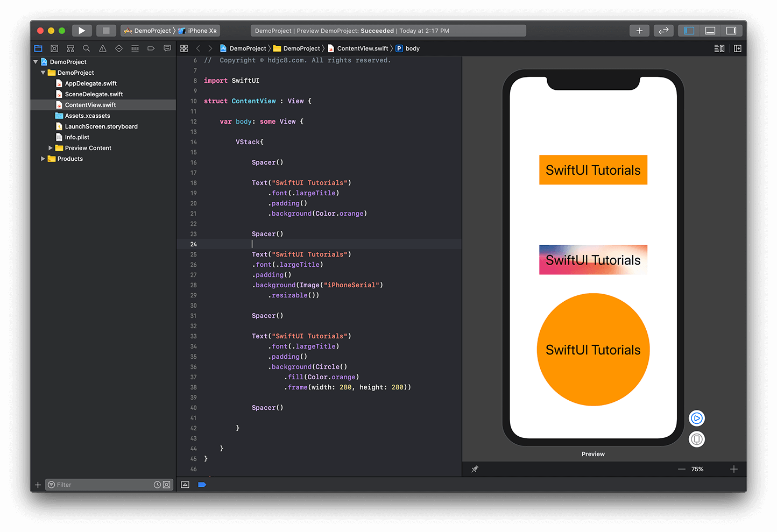
Task: Select orange SwiftUI Tutorials rectangle in preview
Action: point(593,170)
